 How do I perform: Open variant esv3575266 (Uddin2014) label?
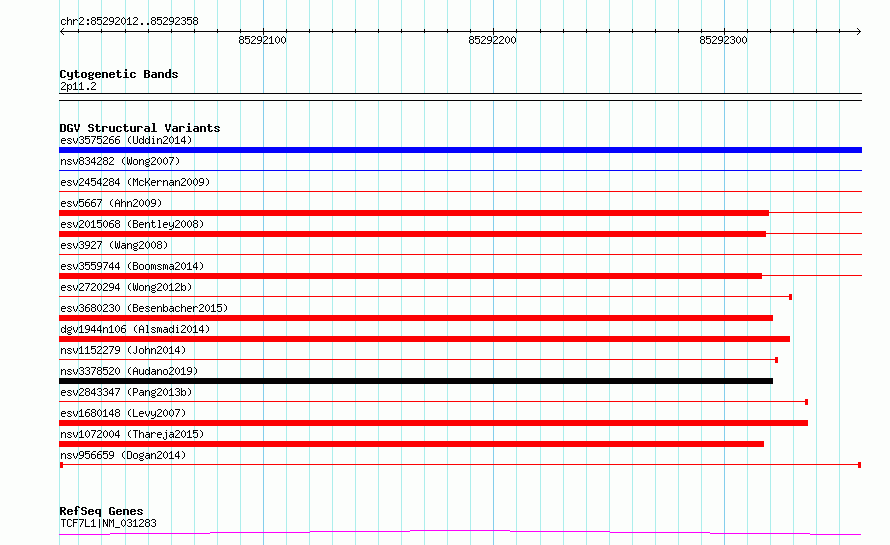126,140
